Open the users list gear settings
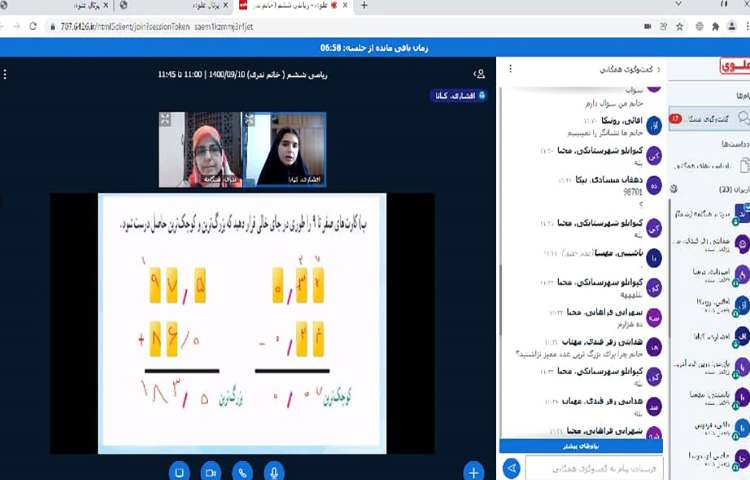The width and height of the screenshot is (750, 480). point(674,189)
